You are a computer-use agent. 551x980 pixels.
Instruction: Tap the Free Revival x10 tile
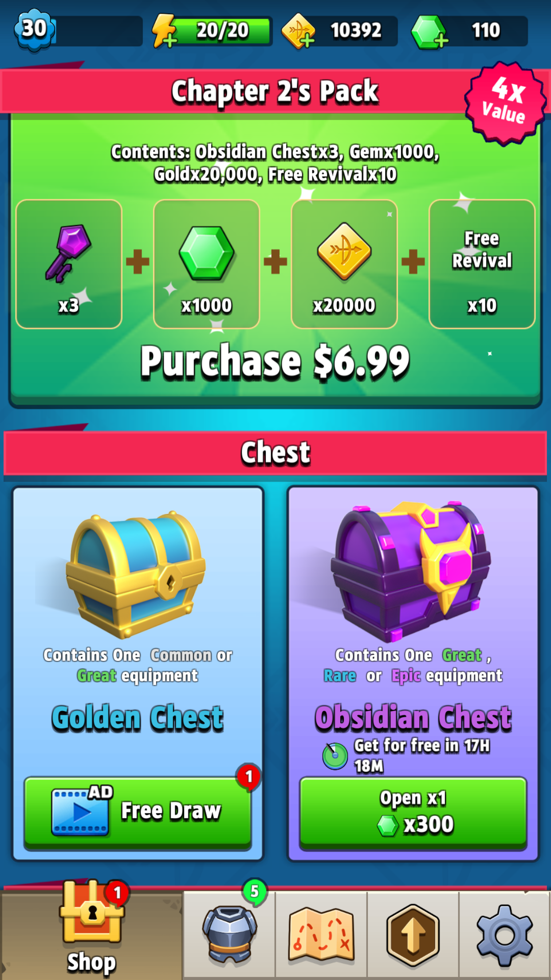click(482, 264)
